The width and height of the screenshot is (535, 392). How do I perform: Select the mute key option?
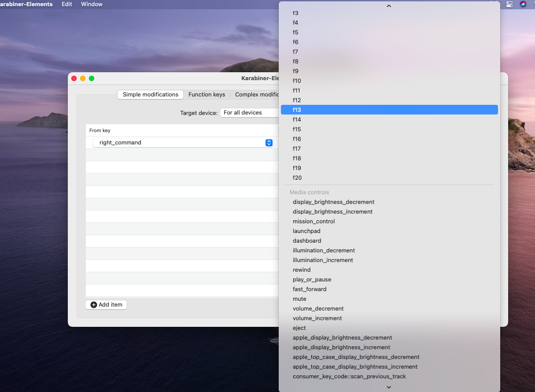(389, 299)
